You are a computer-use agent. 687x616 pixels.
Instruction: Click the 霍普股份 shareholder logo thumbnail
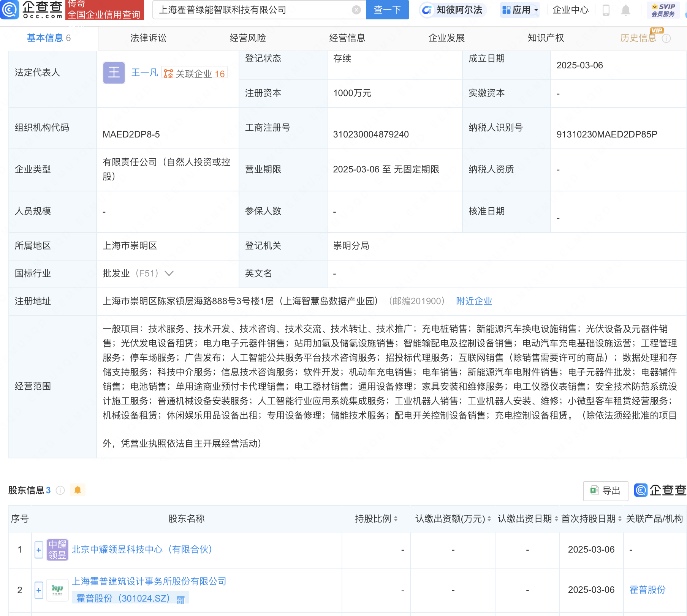coord(57,590)
